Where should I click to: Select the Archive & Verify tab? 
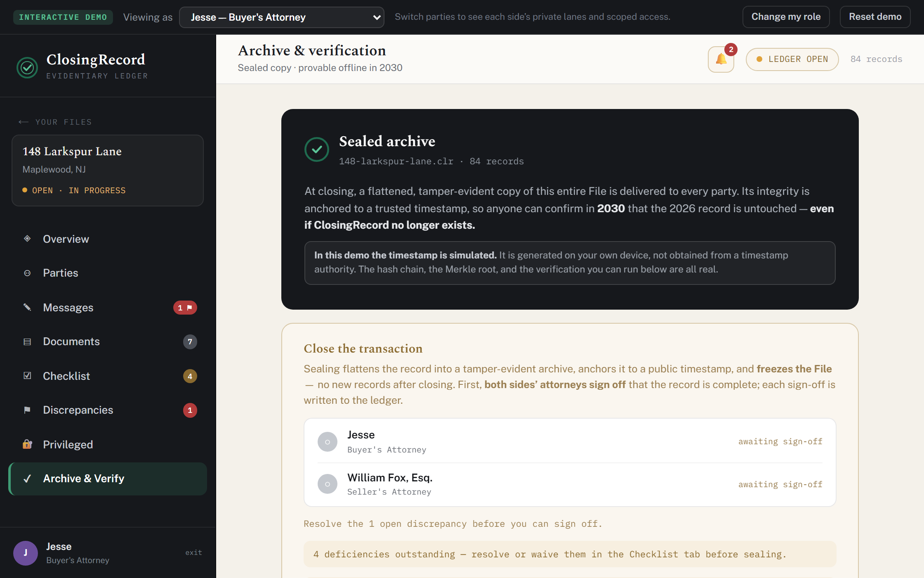[108, 479]
